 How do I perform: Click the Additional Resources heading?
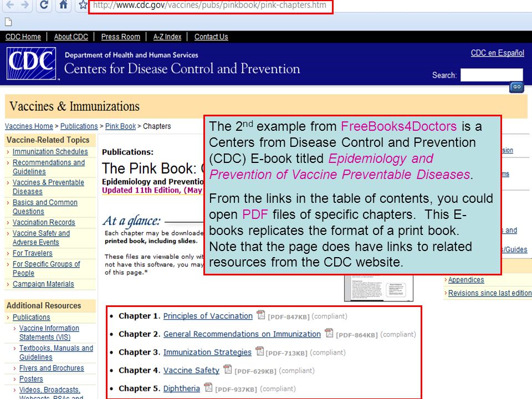[x=44, y=305]
